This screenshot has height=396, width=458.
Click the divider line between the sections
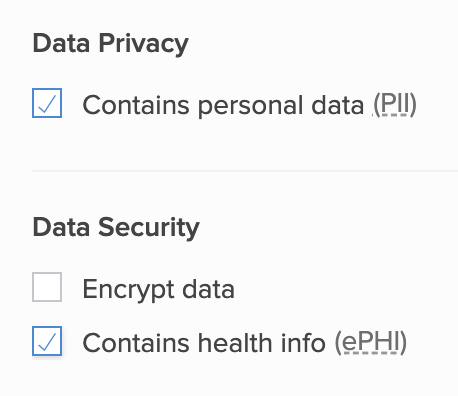[245, 171]
